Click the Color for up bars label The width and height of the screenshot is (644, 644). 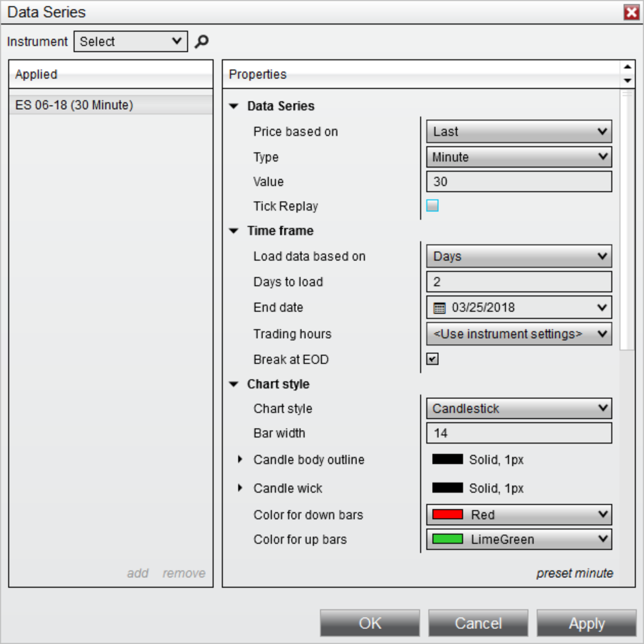(301, 539)
